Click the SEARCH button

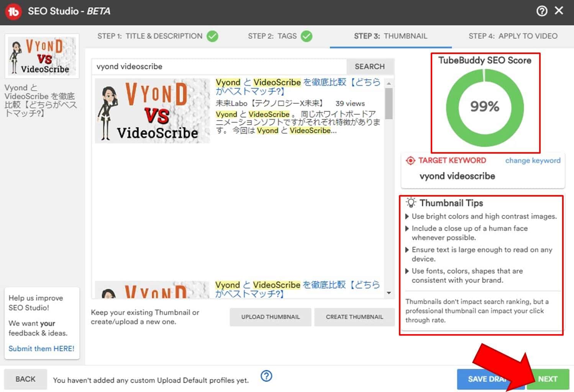[x=370, y=67]
